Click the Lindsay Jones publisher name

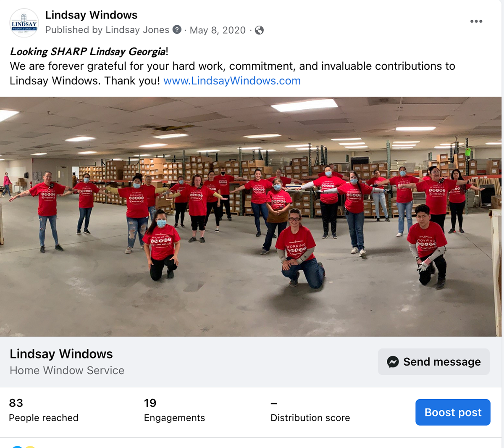137,30
